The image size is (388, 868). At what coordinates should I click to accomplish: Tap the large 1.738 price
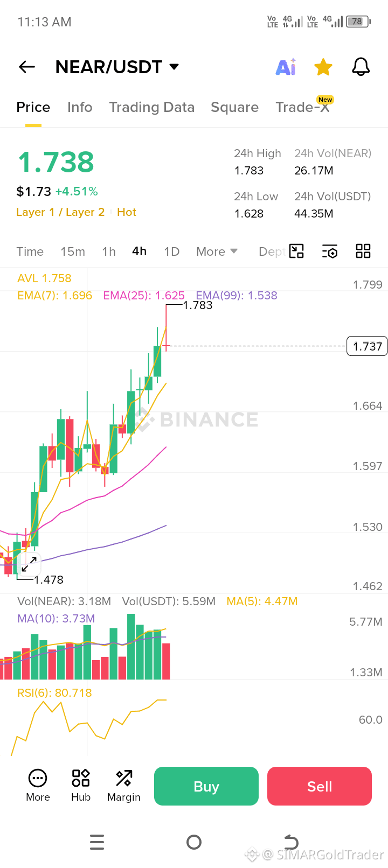(56, 162)
